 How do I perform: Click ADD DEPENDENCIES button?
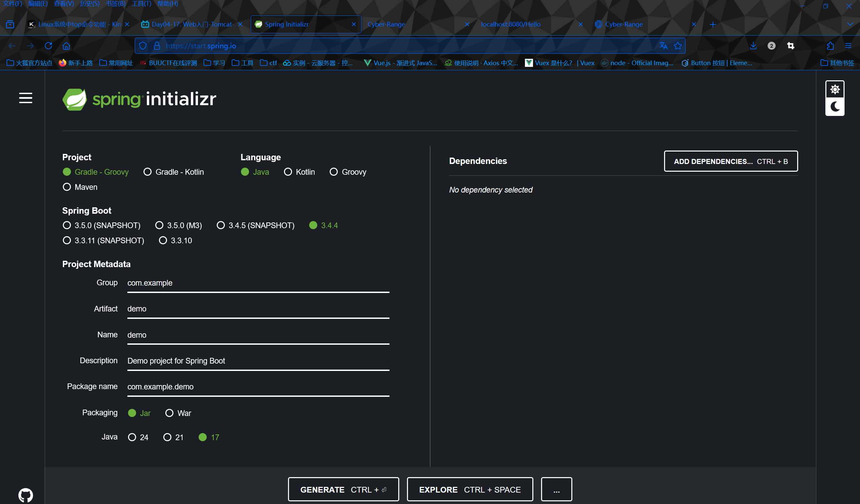(731, 161)
